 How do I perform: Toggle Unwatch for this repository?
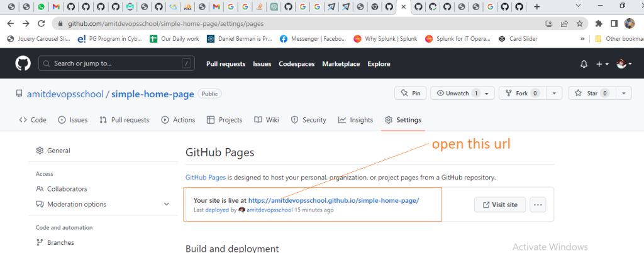pos(457,93)
